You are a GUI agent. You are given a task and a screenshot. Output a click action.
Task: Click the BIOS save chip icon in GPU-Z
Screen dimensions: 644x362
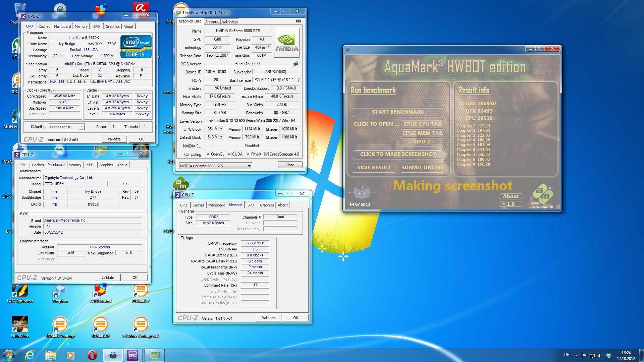296,64
